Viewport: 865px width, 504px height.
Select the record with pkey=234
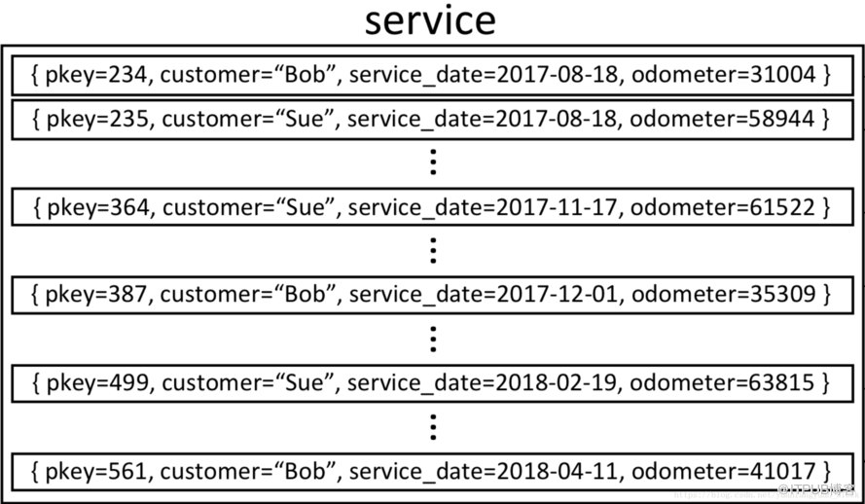(432, 75)
